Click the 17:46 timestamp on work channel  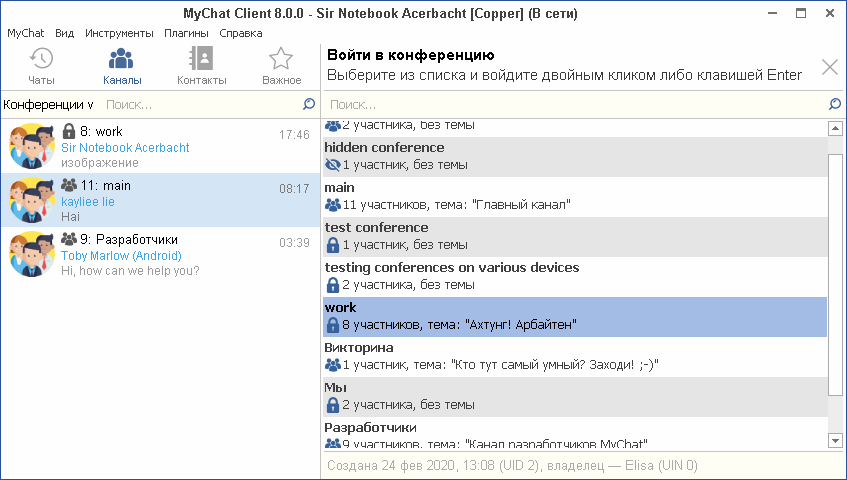(x=294, y=134)
